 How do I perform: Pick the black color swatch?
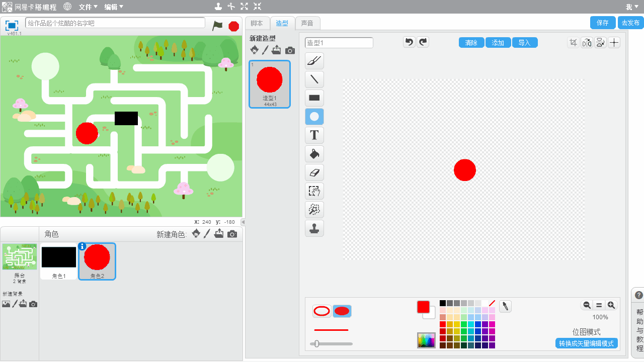coord(443,303)
